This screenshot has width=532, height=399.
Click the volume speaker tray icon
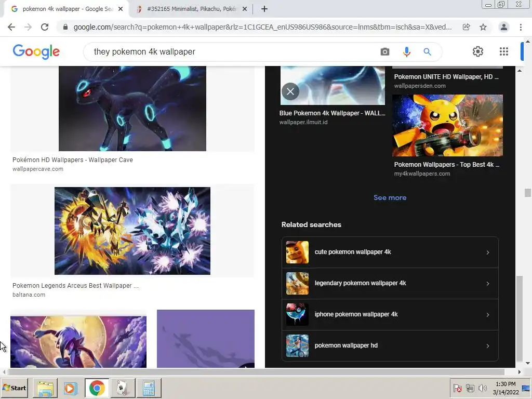click(482, 388)
